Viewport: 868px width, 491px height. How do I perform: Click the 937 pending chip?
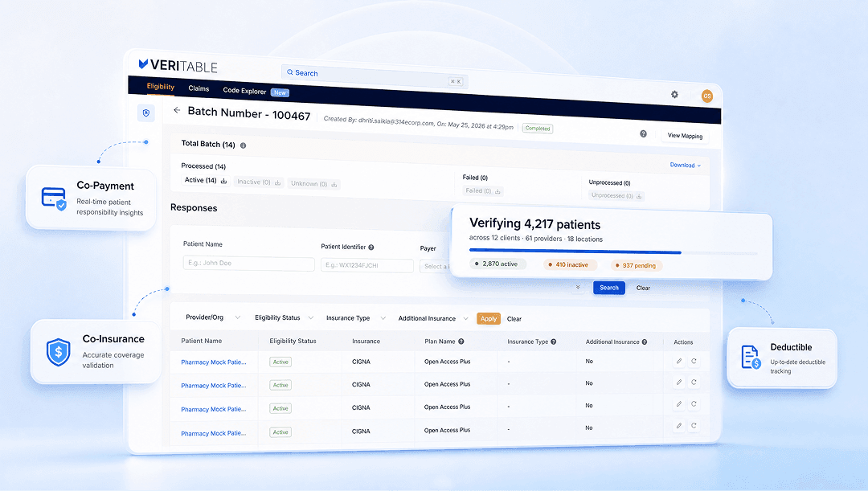(637, 266)
